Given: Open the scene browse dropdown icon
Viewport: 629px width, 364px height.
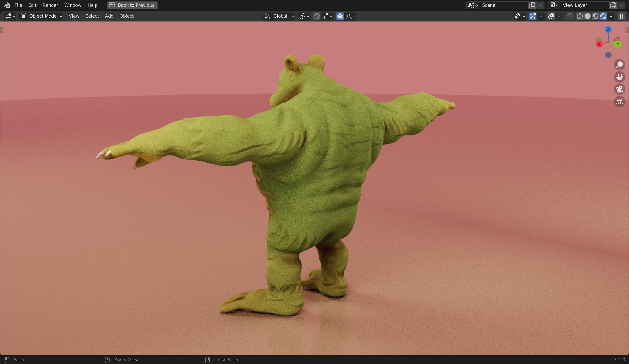Looking at the screenshot, I should pos(473,5).
